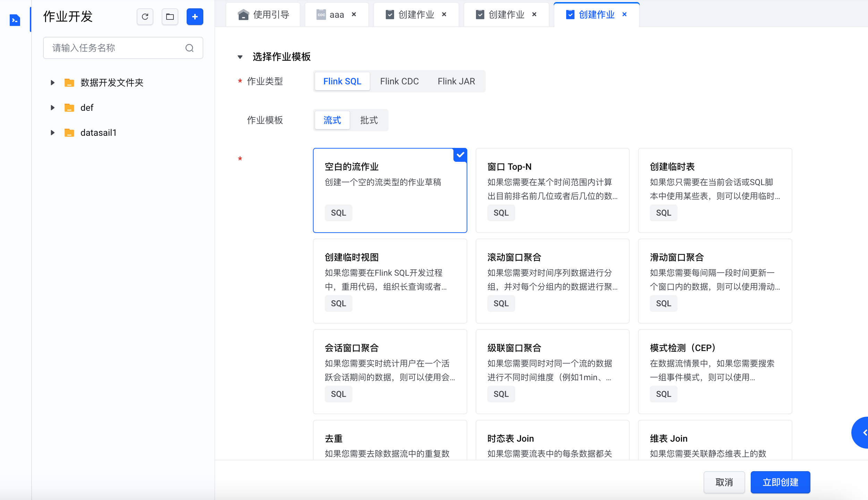Viewport: 868px width, 500px height.
Task: Close the second 创建作业 tab
Action: click(x=534, y=14)
